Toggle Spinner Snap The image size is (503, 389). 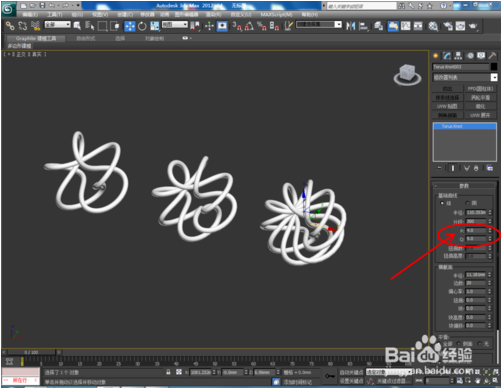(274, 26)
